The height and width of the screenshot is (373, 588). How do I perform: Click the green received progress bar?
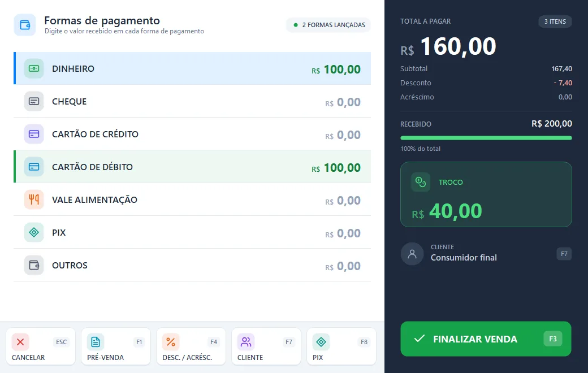point(486,138)
